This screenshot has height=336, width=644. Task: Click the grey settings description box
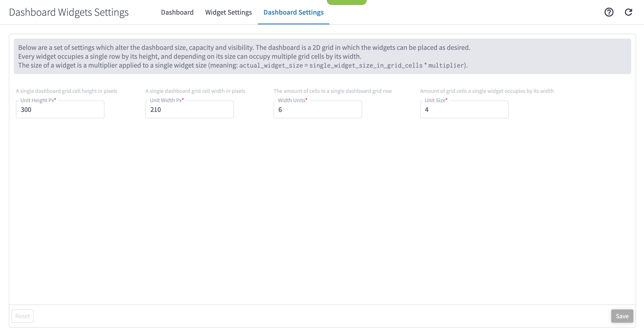click(322, 57)
